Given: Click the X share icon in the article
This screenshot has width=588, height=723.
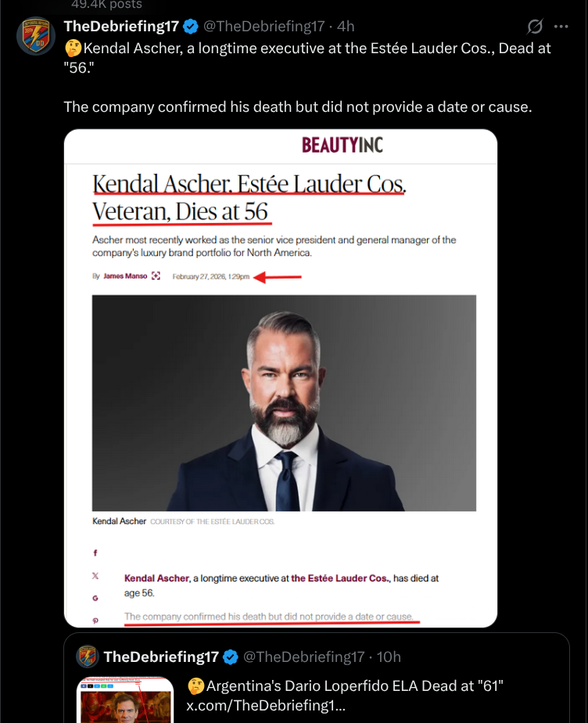Looking at the screenshot, I should tap(95, 575).
